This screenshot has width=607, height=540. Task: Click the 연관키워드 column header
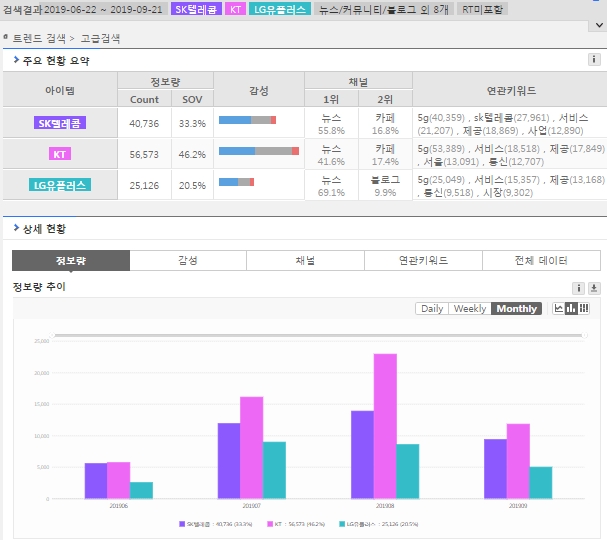pyautogui.click(x=511, y=90)
